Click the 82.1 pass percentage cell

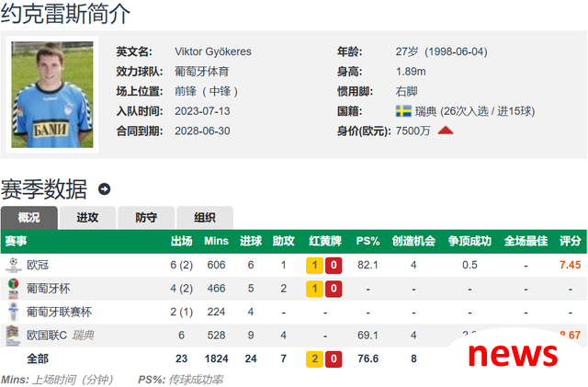pyautogui.click(x=367, y=265)
